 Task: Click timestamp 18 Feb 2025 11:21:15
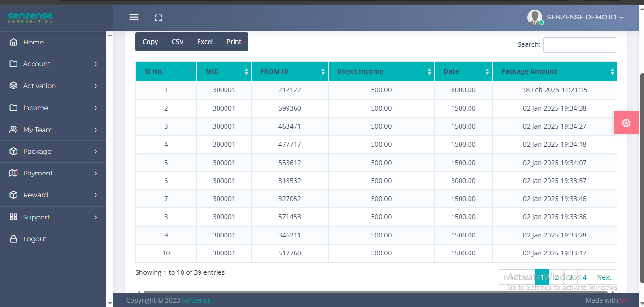click(555, 90)
